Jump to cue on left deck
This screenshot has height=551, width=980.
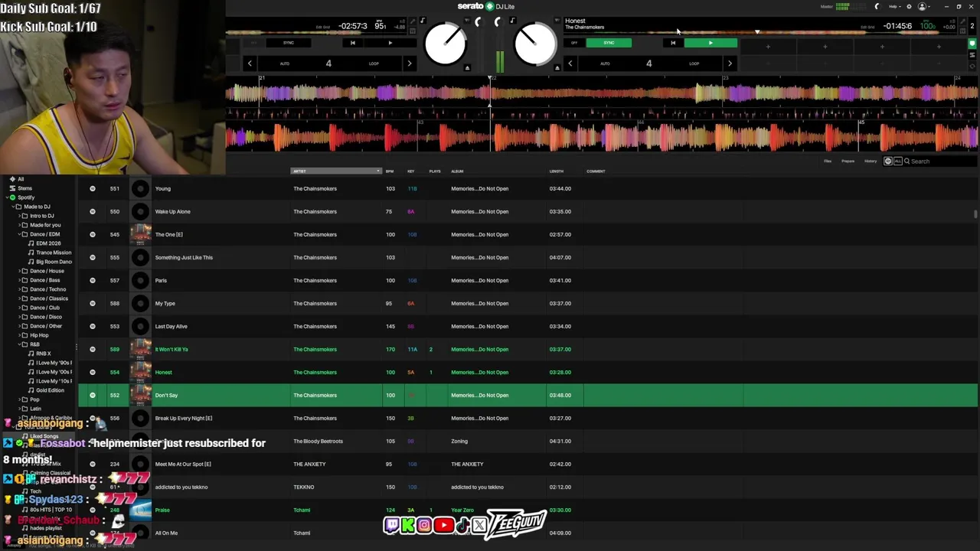coord(352,43)
